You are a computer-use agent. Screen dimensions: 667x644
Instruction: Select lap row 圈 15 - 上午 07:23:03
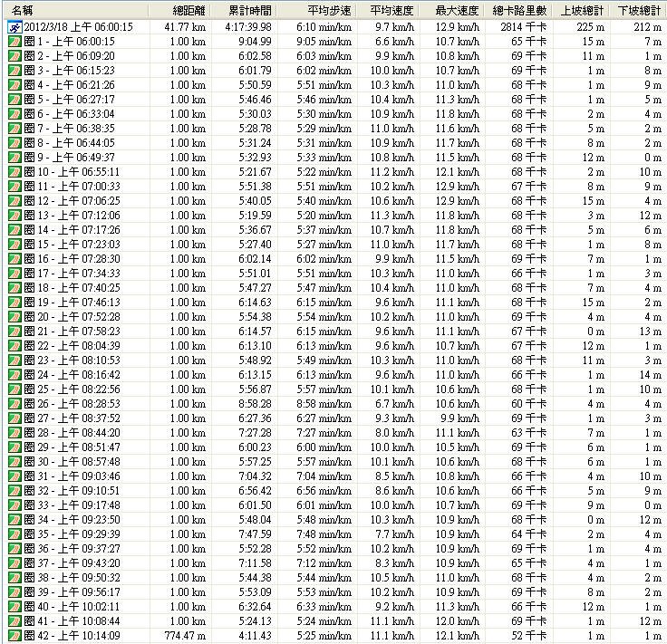click(x=335, y=245)
